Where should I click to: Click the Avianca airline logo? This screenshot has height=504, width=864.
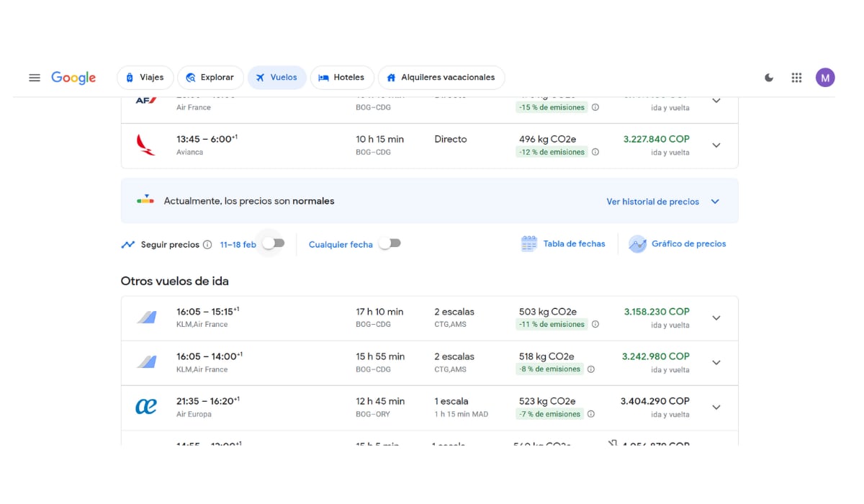(x=146, y=145)
